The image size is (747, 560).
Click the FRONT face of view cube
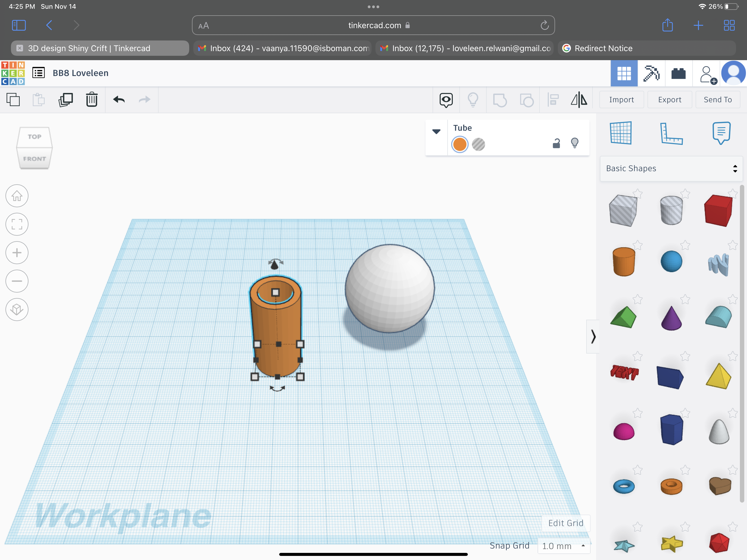tap(34, 158)
